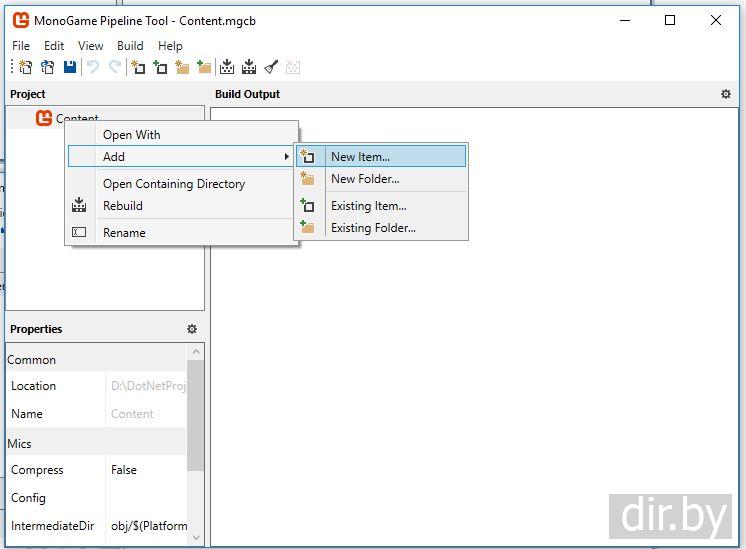Image resolution: width=746 pixels, height=549 pixels.
Task: Click the Rebuild icon in the toolbar
Action: point(249,67)
